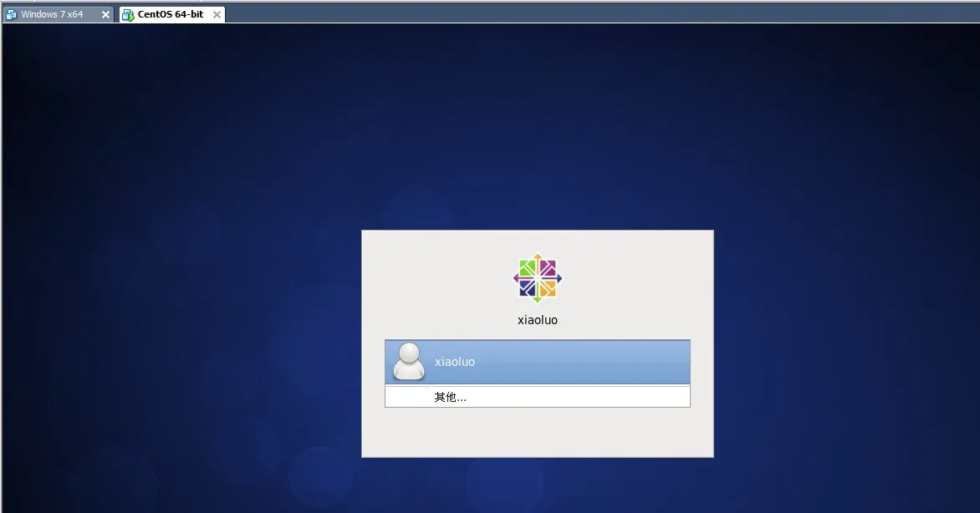The height and width of the screenshot is (513, 980).
Task: Click the Windows 7 x64 tab's VM icon
Action: click(11, 14)
